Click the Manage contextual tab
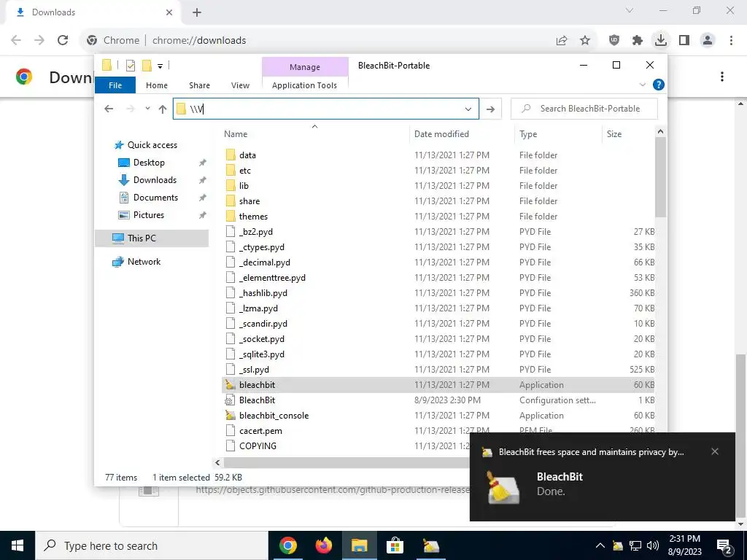Image resolution: width=747 pixels, height=560 pixels. tap(305, 67)
